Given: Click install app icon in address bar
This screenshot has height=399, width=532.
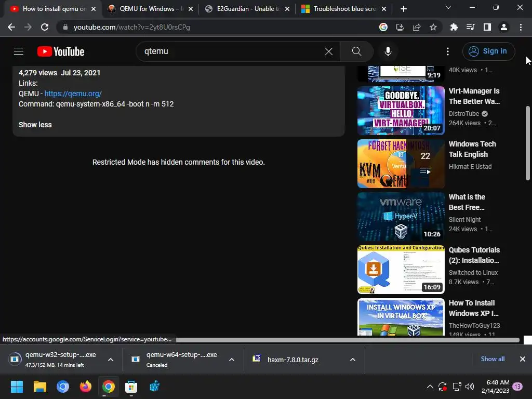Looking at the screenshot, I should point(400,27).
